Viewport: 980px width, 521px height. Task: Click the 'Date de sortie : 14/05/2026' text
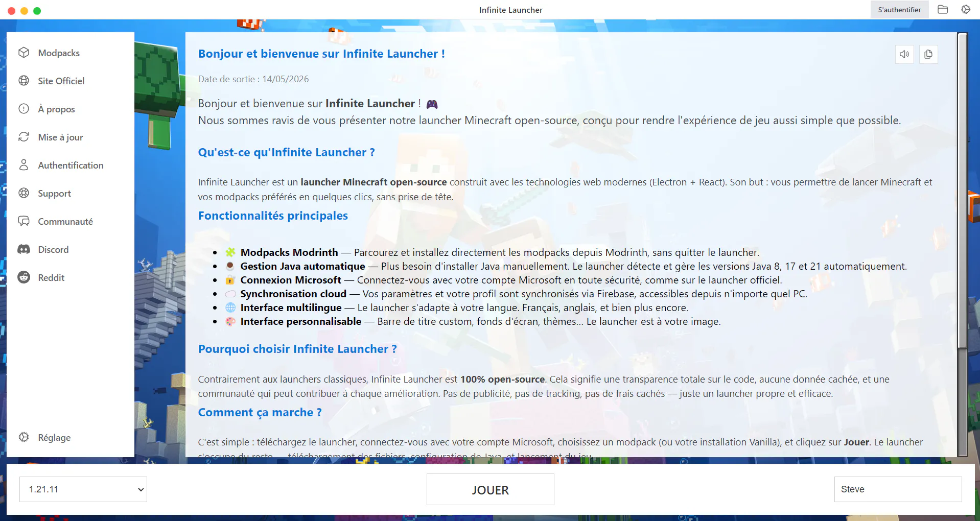253,79
